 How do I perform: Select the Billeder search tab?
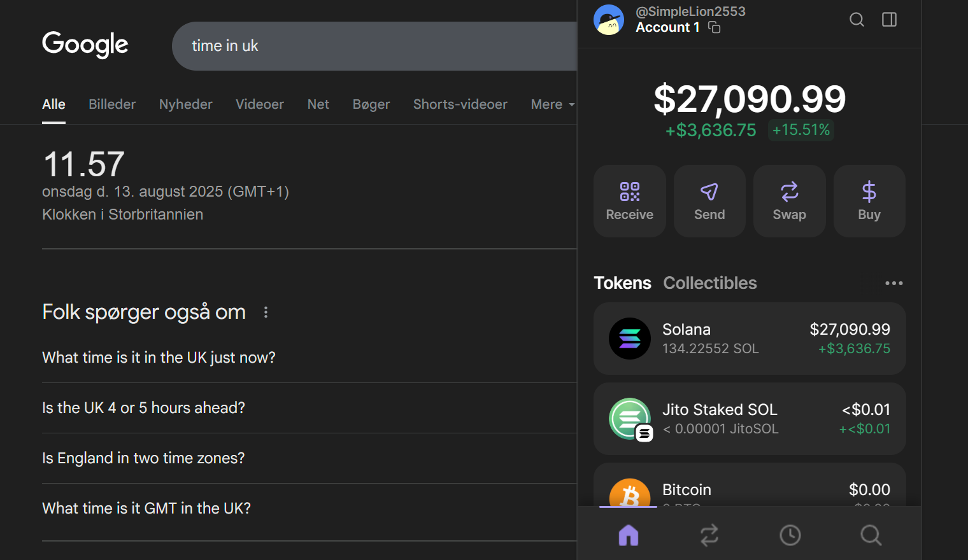(x=112, y=104)
